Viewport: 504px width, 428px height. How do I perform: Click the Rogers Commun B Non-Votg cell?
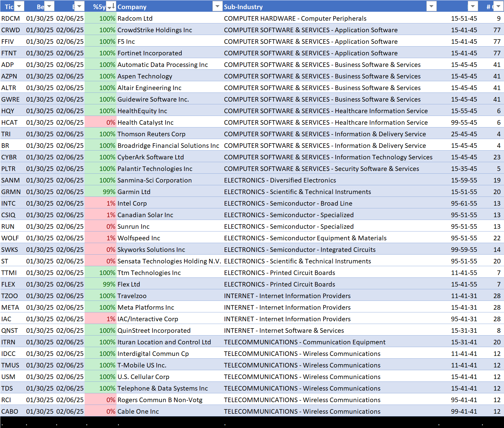pyautogui.click(x=170, y=400)
